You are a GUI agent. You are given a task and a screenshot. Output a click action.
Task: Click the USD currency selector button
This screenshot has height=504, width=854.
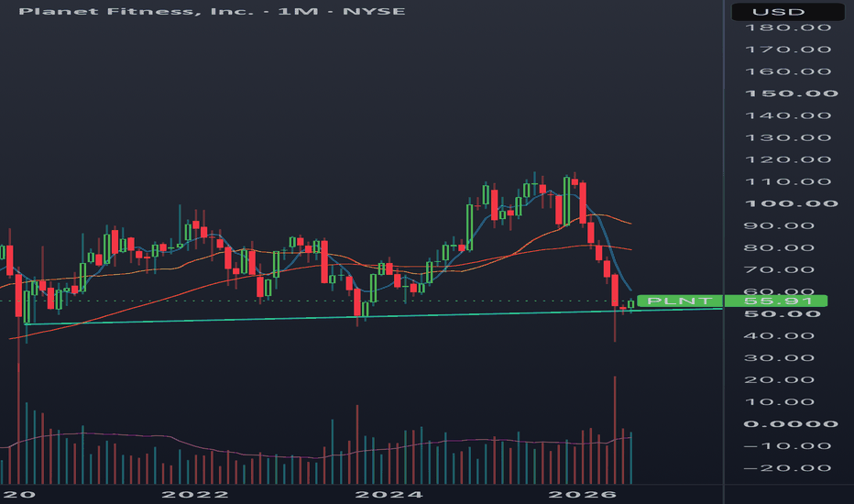point(787,11)
